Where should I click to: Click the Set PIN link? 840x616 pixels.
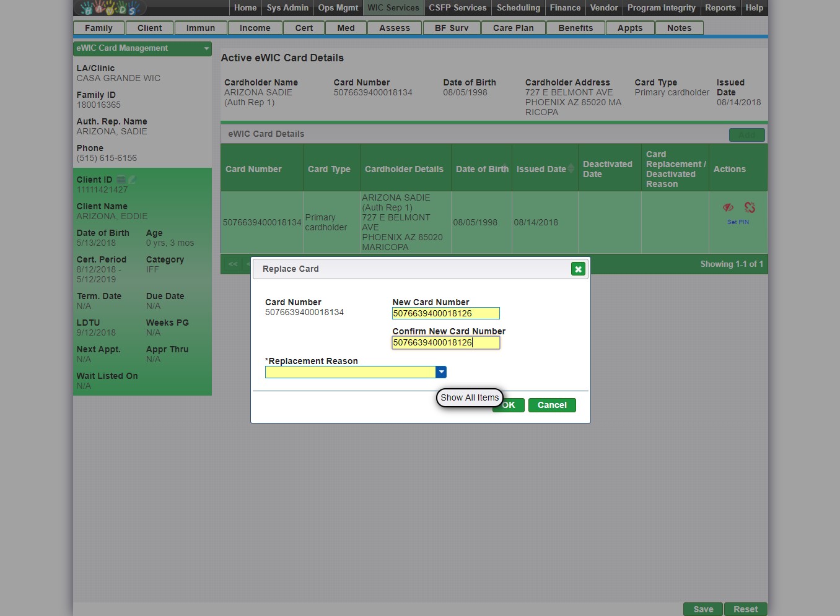tap(738, 222)
